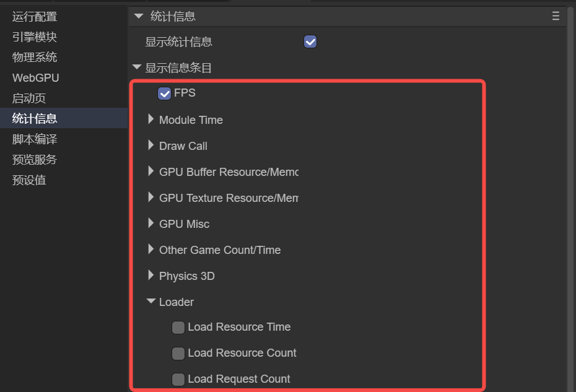Expand the Draw Call group
576x392 pixels.
tap(151, 146)
